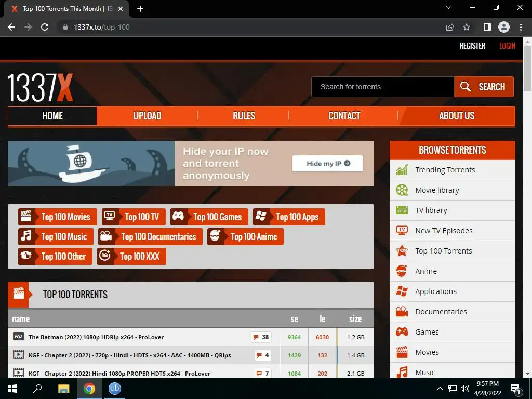Open comments bubble on The Batman row
Viewport: 532px width, 399px height.
click(261, 337)
